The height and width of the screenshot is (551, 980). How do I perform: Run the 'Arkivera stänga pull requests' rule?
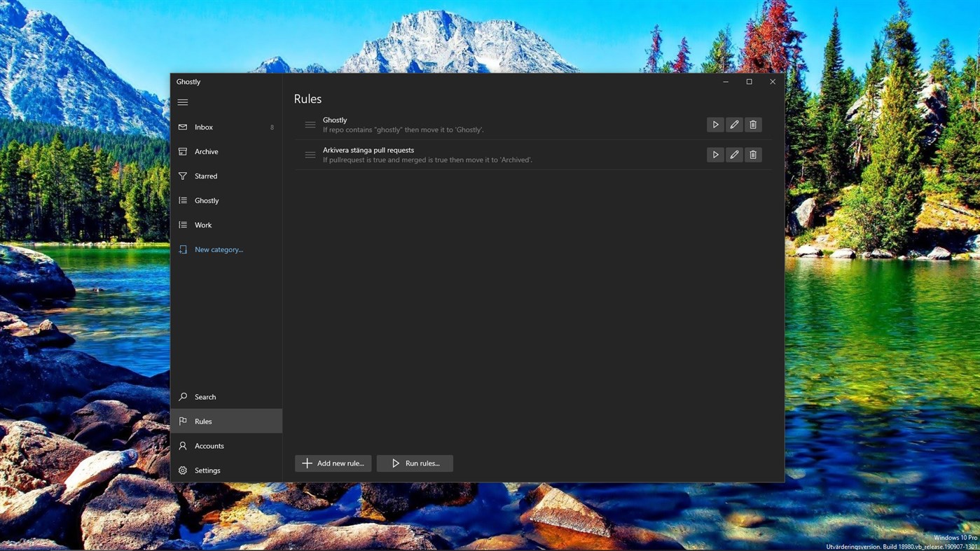715,154
